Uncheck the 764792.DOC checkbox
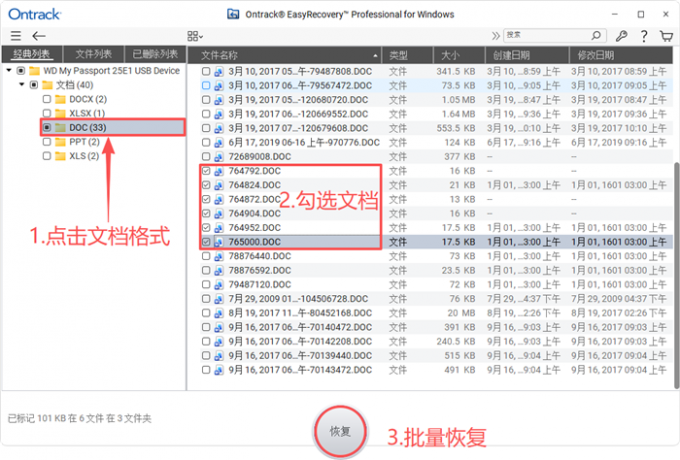This screenshot has height=460, width=680. point(206,171)
